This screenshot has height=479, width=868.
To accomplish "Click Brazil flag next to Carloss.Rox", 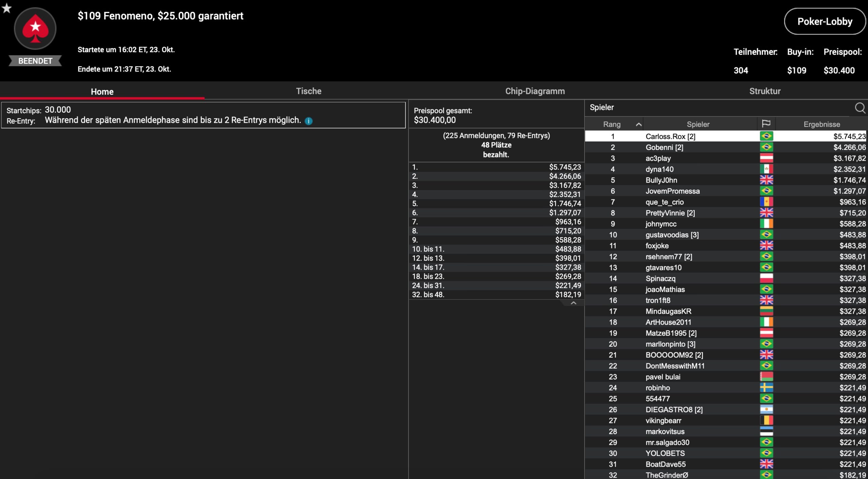I will click(x=766, y=136).
